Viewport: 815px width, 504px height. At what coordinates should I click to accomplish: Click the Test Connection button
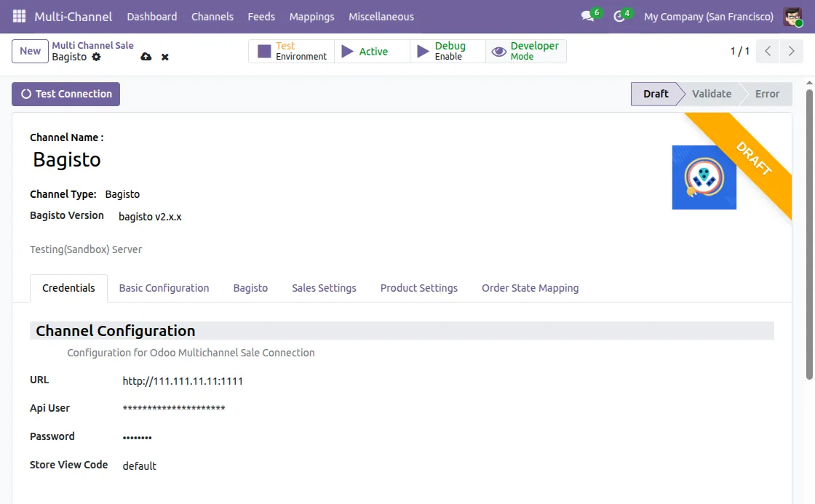(x=66, y=94)
